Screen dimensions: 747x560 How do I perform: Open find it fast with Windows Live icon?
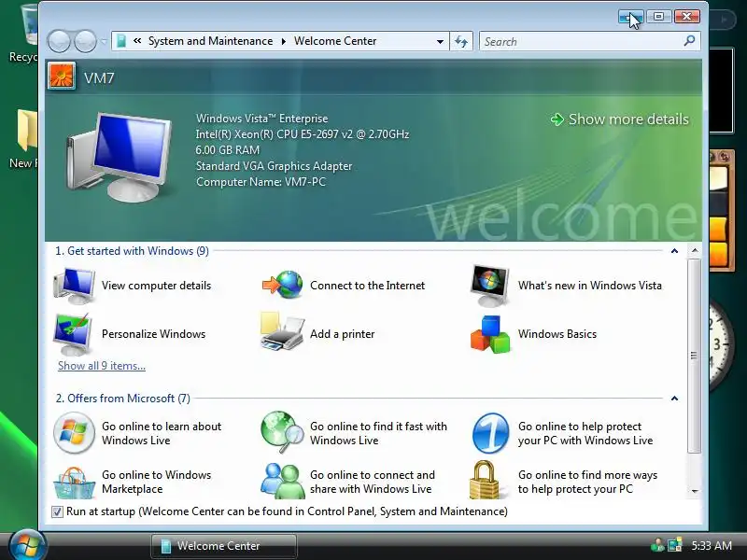point(282,431)
